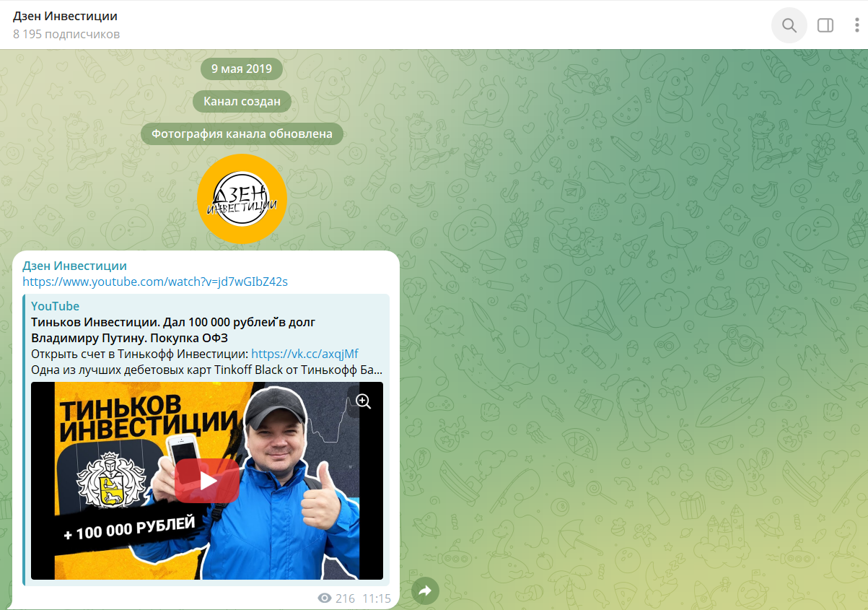Viewport: 868px width, 610px height.
Task: Open the channel search magnifier icon
Action: 789,25
